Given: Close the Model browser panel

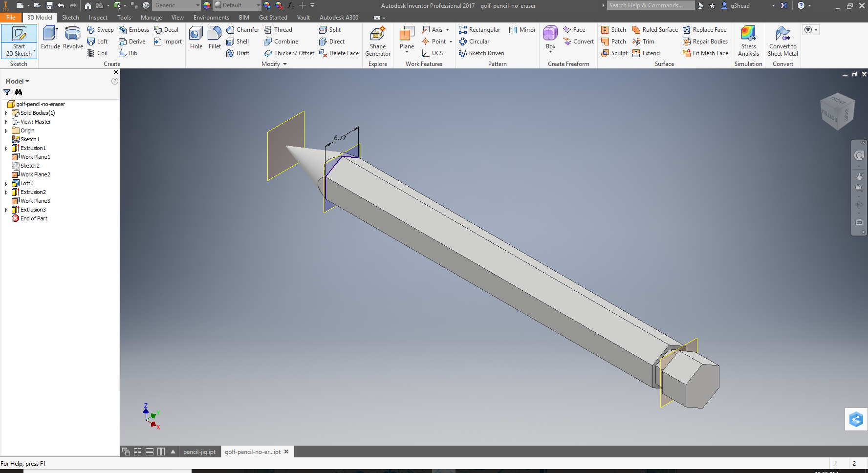Looking at the screenshot, I should click(116, 72).
